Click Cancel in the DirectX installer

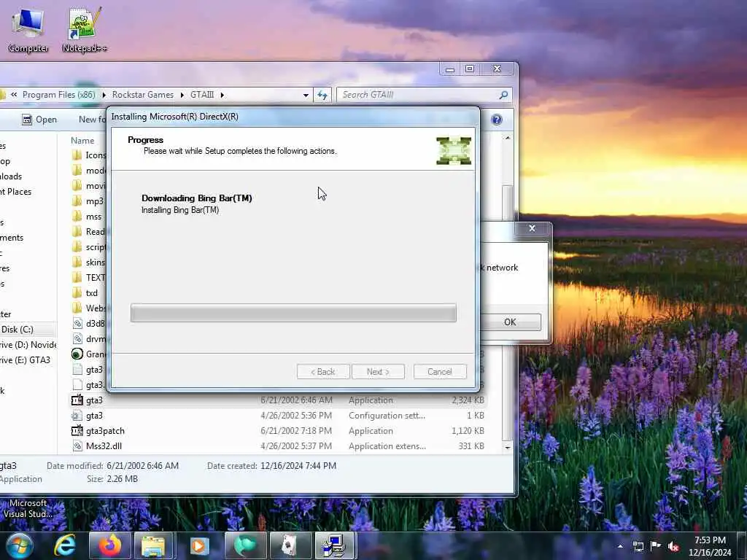(440, 371)
